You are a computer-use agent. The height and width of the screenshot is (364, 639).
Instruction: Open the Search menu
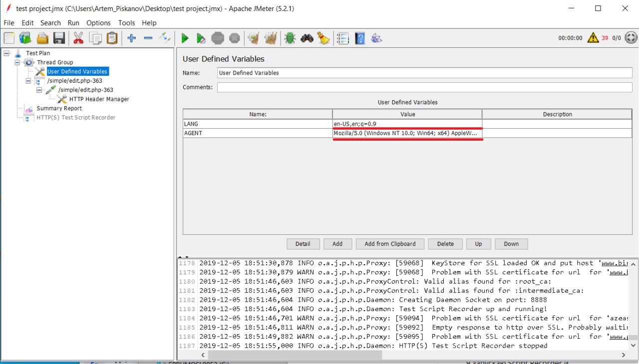[50, 23]
